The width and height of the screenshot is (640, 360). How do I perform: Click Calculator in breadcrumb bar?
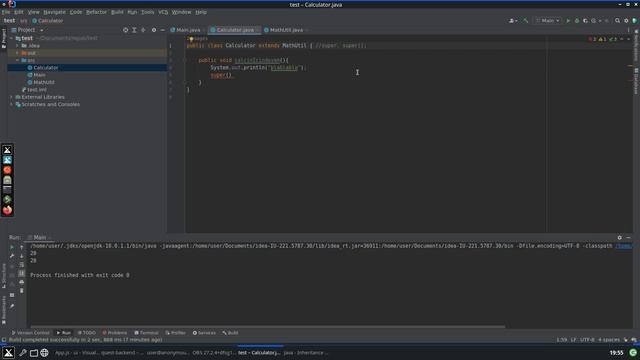48,20
